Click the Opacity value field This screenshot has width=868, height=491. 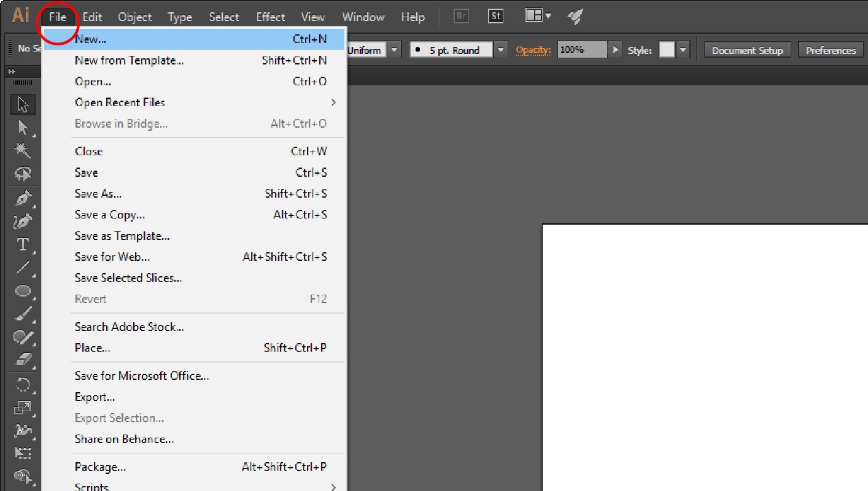point(581,50)
